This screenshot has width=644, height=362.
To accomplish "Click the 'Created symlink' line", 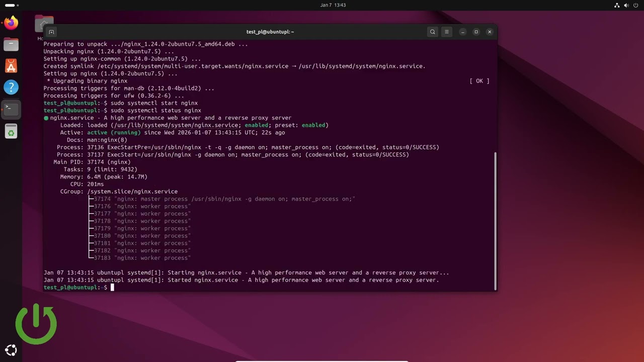I will [234, 66].
